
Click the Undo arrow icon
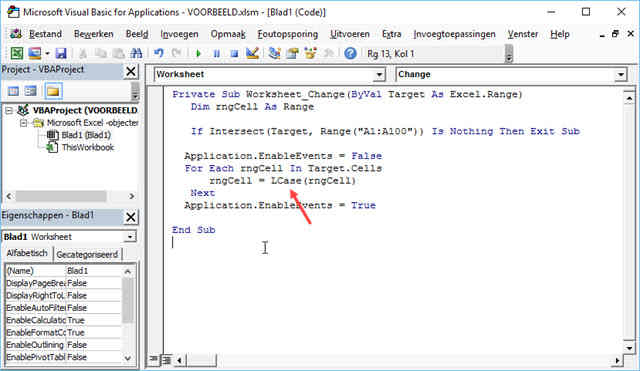click(159, 53)
